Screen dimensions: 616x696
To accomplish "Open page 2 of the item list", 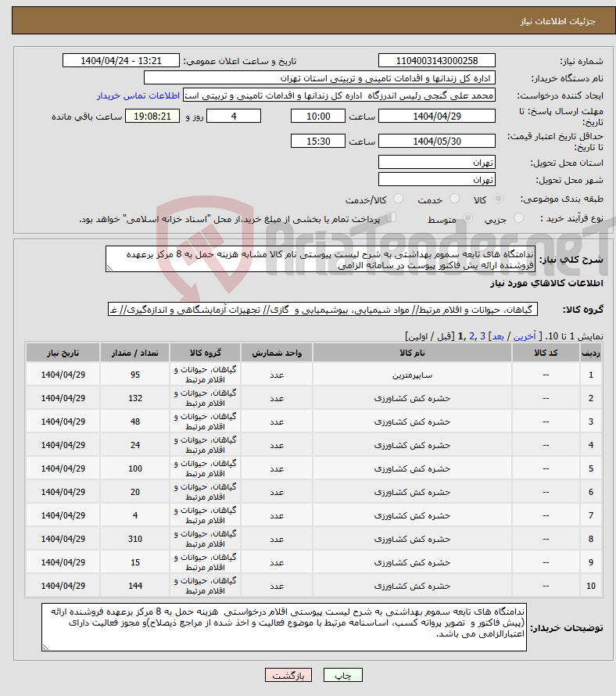I will [x=471, y=336].
